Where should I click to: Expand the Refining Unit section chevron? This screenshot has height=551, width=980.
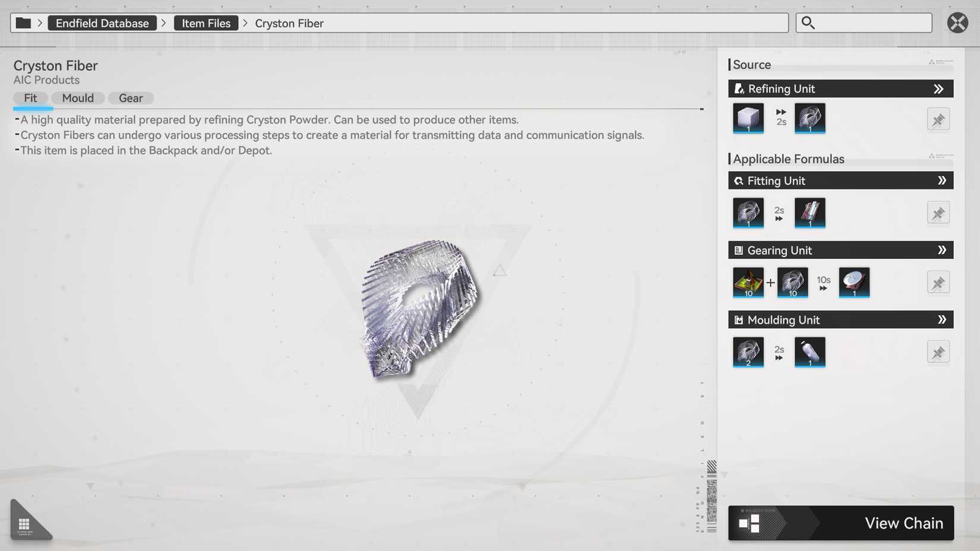940,88
